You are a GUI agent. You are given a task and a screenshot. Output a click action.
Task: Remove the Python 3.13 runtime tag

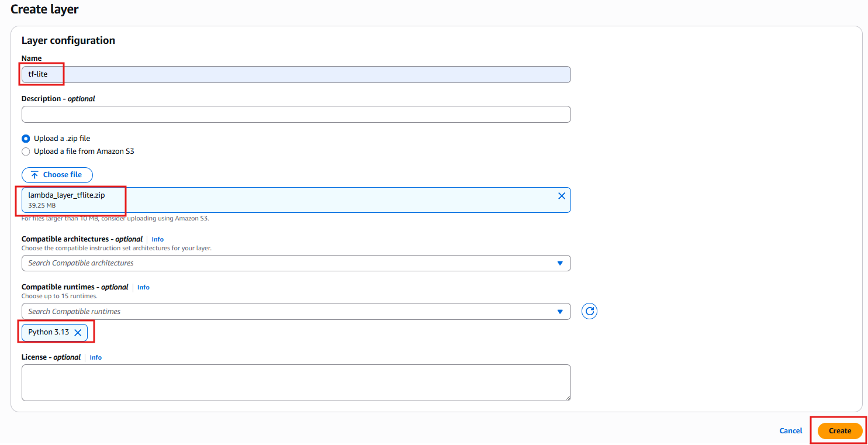(x=78, y=333)
